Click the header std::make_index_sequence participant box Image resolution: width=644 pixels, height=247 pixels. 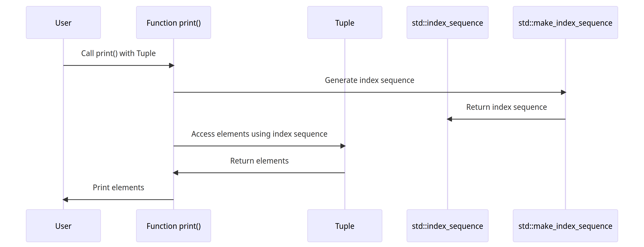pos(565,23)
